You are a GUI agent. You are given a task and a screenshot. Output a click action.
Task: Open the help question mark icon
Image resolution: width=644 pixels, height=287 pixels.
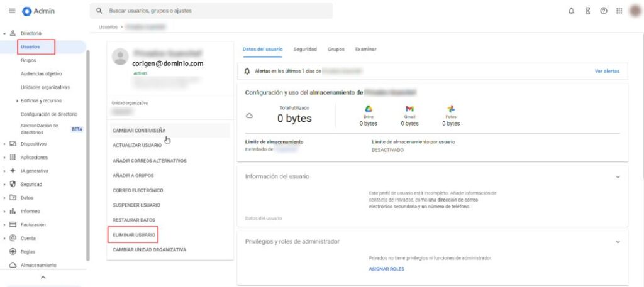click(603, 11)
